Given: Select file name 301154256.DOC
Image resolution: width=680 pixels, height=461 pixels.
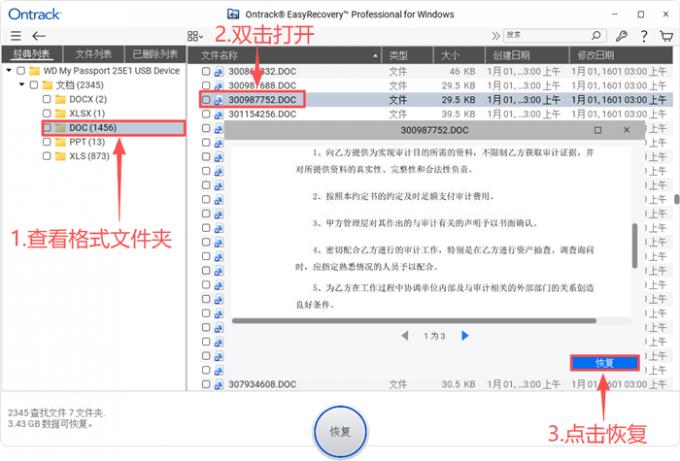Looking at the screenshot, I should [262, 114].
